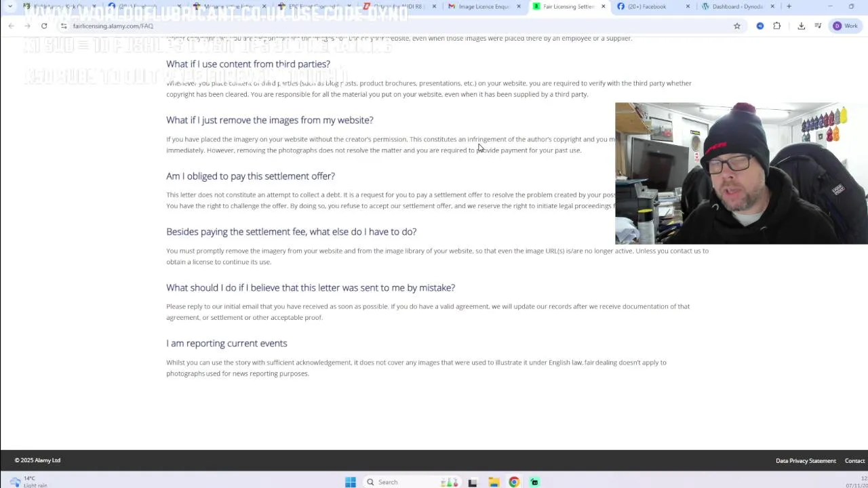Bookmark this page with the star icon
This screenshot has height=488, width=868.
[x=737, y=26]
